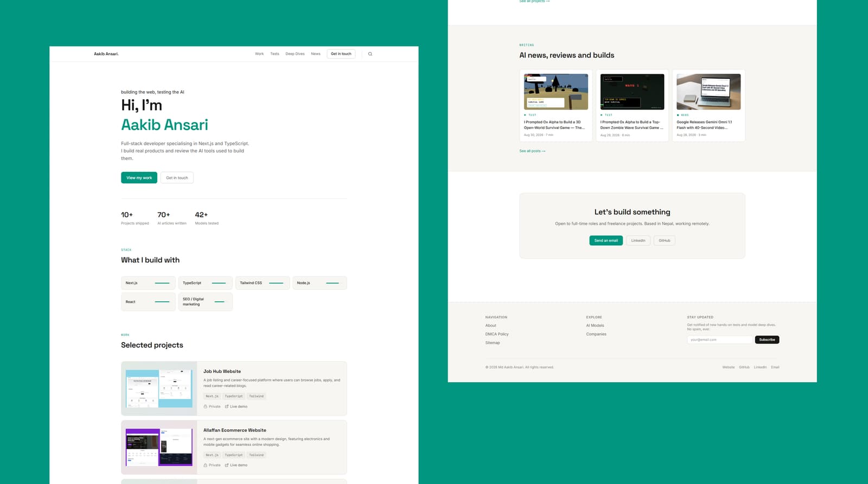Select News in the top navigation
The width and height of the screenshot is (868, 484).
coord(316,54)
